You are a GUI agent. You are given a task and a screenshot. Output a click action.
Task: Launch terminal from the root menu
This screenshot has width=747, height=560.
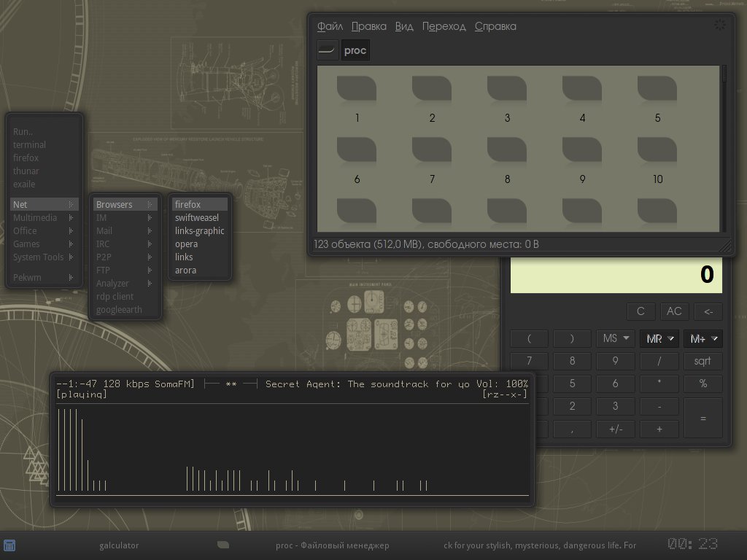44,144
